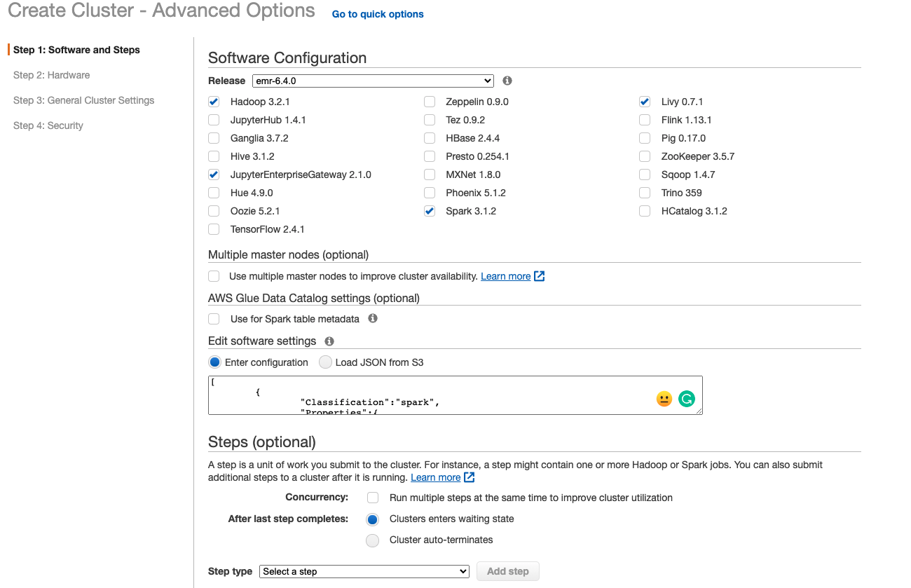Screen dimensions: 911x588
Task: Select Clusters enters waiting state option
Action: [373, 519]
